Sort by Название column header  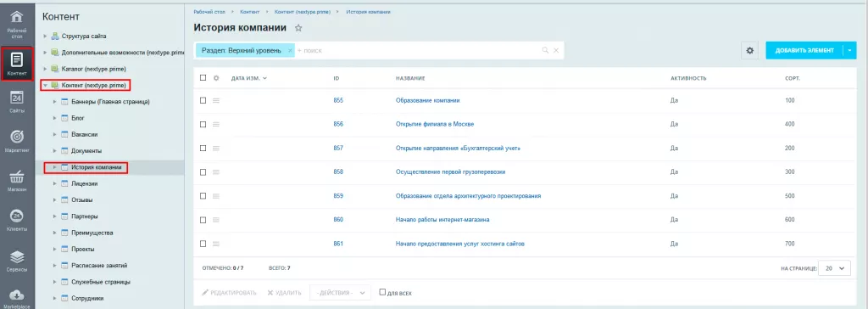coord(410,78)
